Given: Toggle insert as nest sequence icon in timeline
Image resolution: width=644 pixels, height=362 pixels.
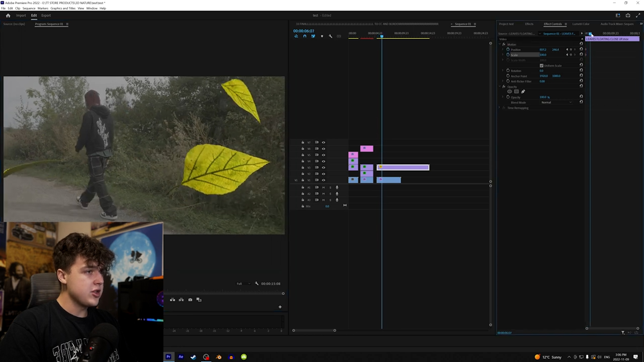Looking at the screenshot, I should click(x=296, y=36).
